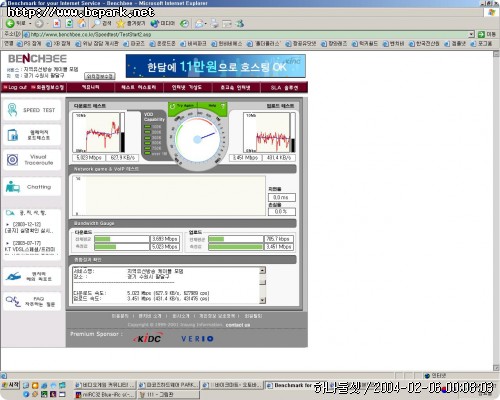Open the address bar URL dropdown
500x400 pixels.
(x=471, y=34)
